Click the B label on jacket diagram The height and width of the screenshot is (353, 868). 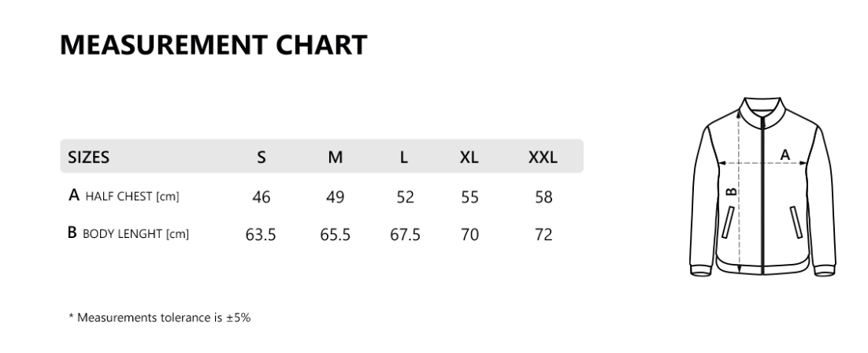click(730, 191)
